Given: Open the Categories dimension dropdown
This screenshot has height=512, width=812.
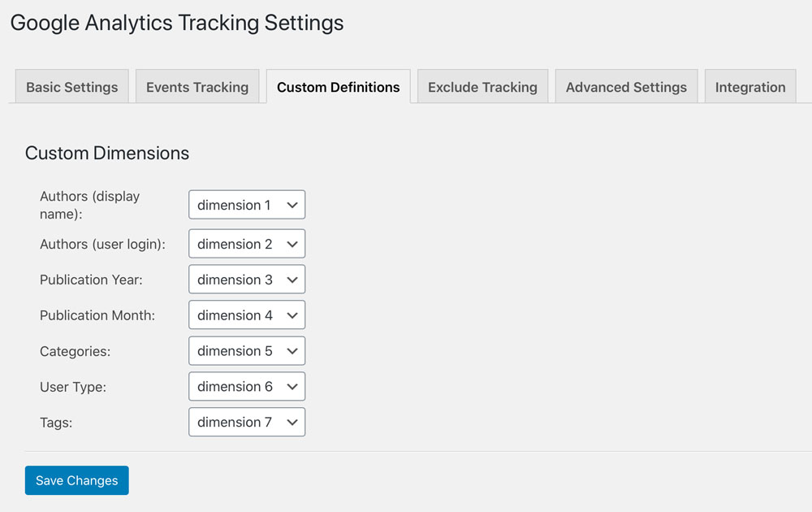Looking at the screenshot, I should tap(247, 351).
